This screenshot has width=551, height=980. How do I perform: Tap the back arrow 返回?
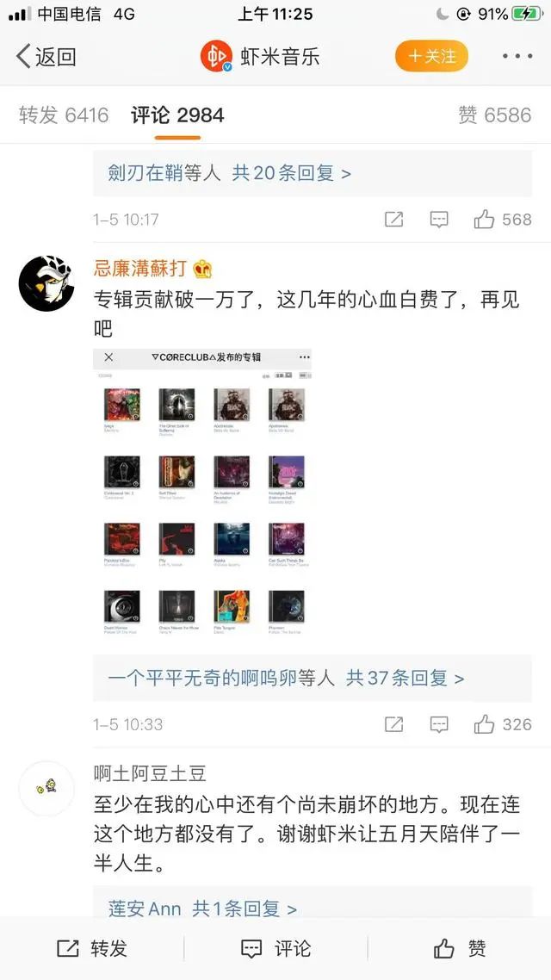coord(46,57)
